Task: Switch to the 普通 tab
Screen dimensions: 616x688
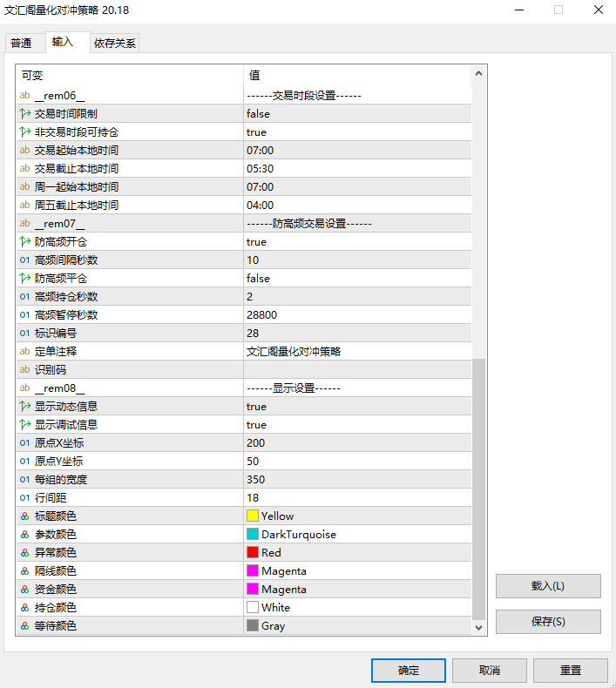Action: (x=21, y=43)
